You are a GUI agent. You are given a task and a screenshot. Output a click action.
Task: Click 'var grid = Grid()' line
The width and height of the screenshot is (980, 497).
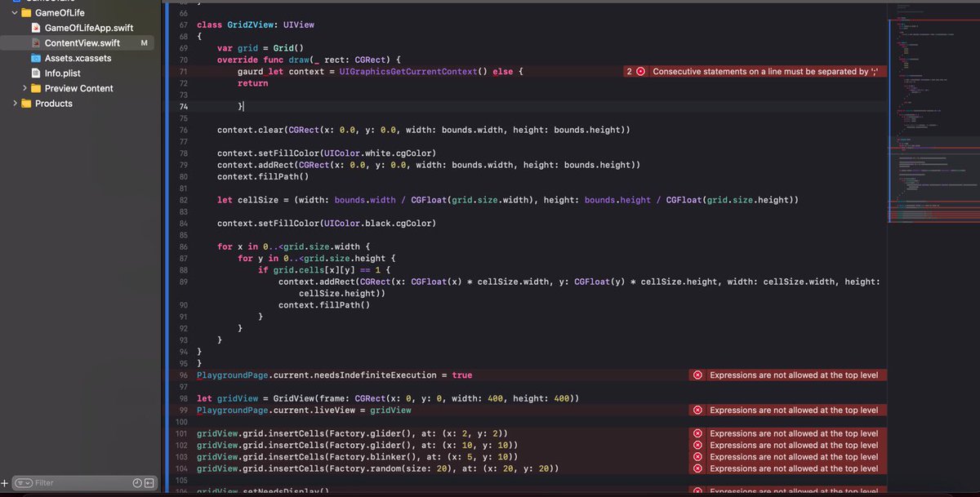tap(260, 48)
